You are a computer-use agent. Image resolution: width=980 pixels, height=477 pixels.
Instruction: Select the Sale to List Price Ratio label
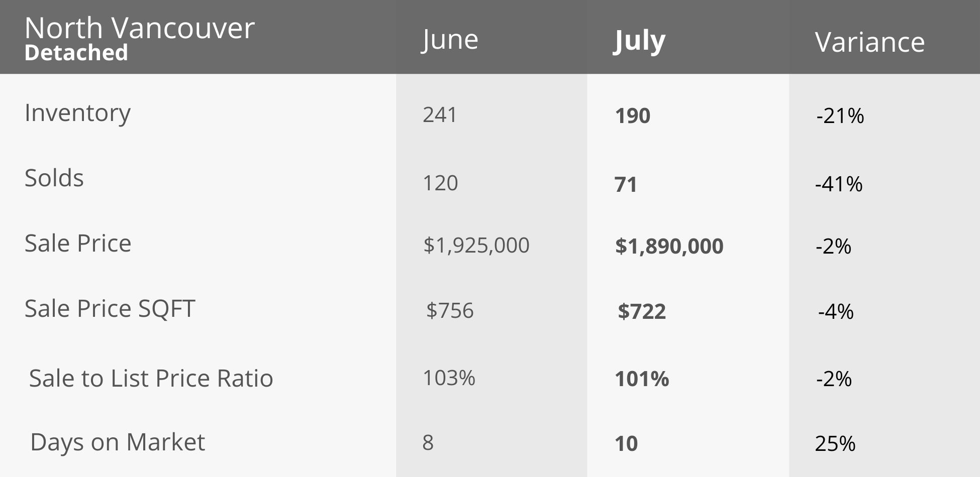tap(151, 378)
